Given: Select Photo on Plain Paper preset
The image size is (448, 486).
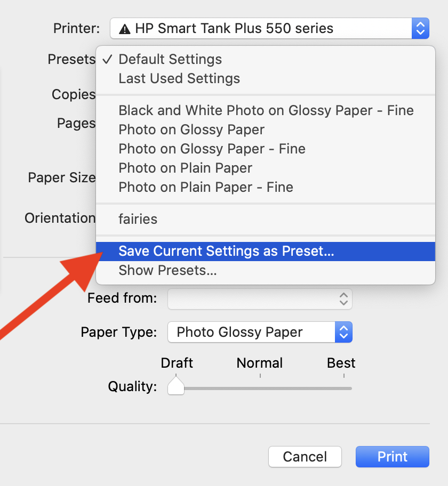Looking at the screenshot, I should pos(185,168).
